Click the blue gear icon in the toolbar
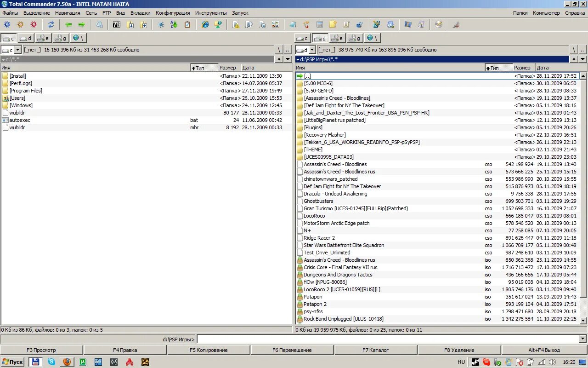This screenshot has width=588, height=368. (7, 24)
